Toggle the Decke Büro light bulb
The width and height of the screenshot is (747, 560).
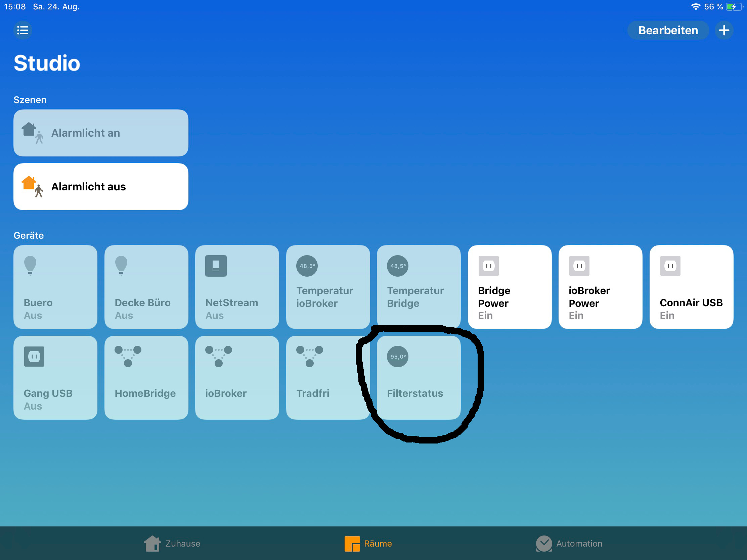coord(146,287)
